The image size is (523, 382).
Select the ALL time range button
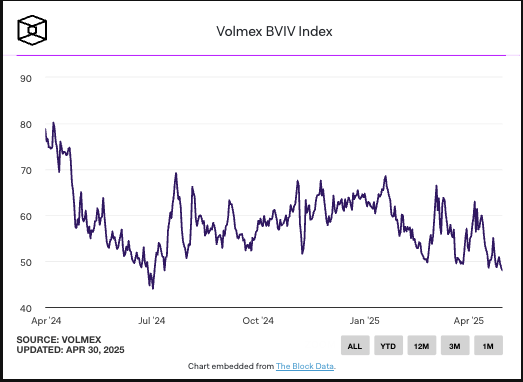pyautogui.click(x=355, y=346)
